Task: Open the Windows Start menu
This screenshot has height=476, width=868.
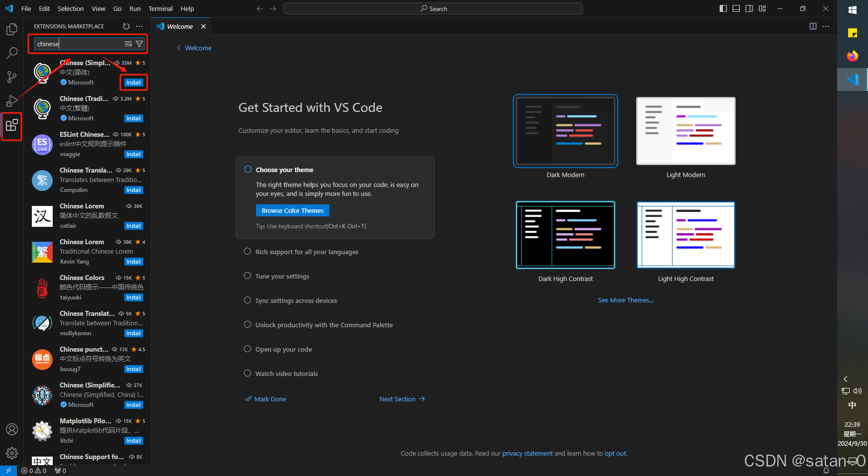Action: coord(853,9)
